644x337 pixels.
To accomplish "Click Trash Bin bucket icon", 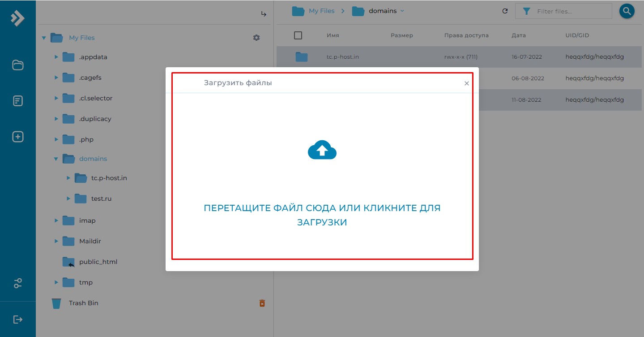I will 56,303.
